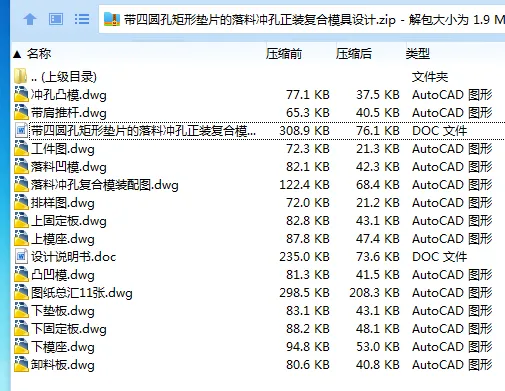Click the 40.8 KB compressed size of 卸料板.dwg

click(x=378, y=365)
